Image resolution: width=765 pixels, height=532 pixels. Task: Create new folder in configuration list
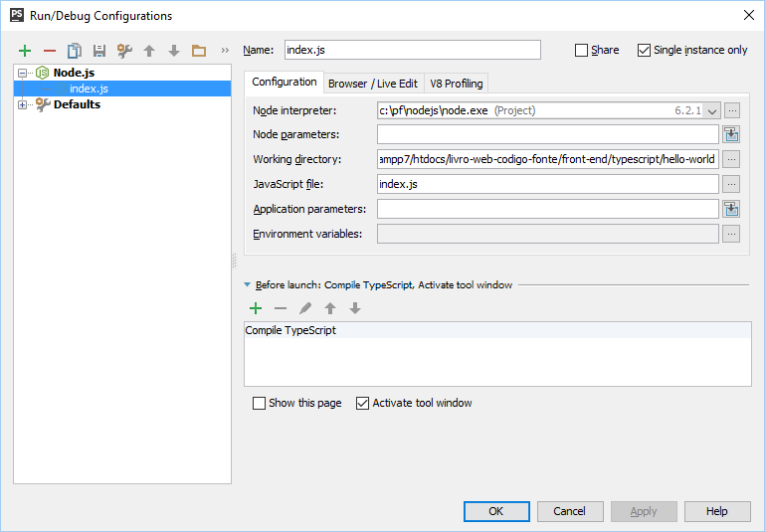[x=199, y=51]
